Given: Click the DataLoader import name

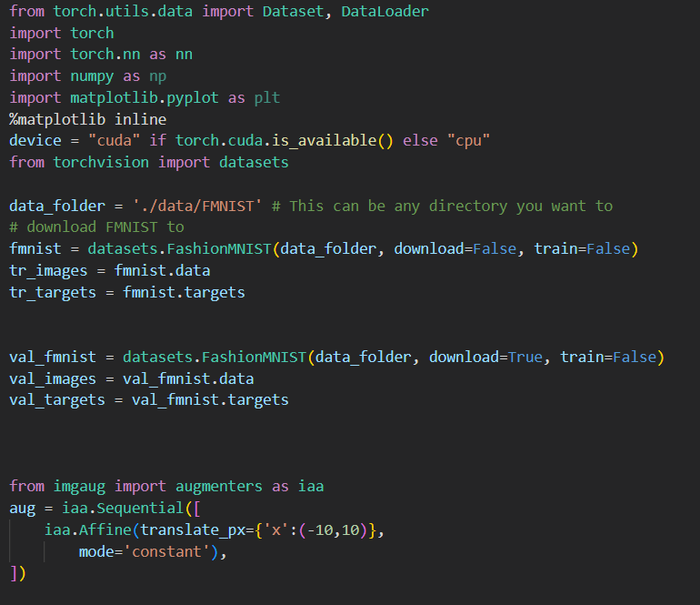Looking at the screenshot, I should pos(385,11).
